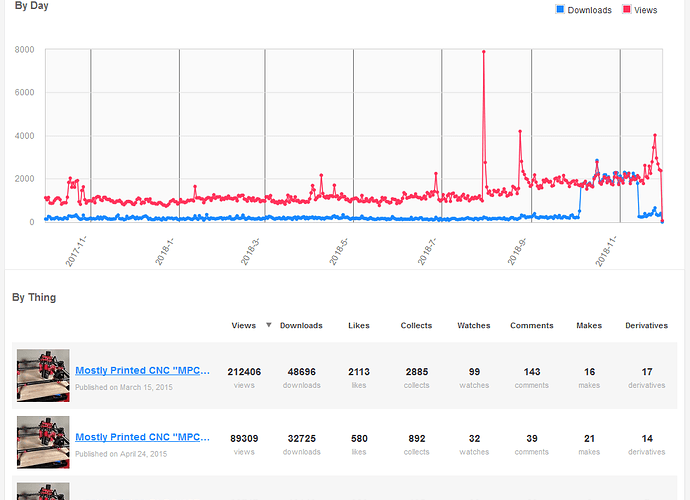
Task: Sort table by Collects column header
Action: [x=416, y=325]
